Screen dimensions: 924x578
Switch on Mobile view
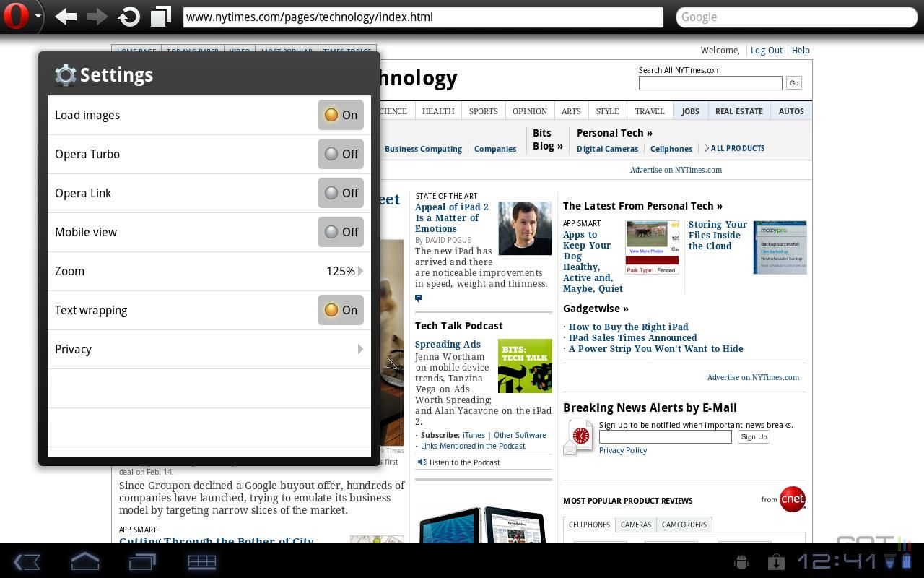tap(341, 232)
